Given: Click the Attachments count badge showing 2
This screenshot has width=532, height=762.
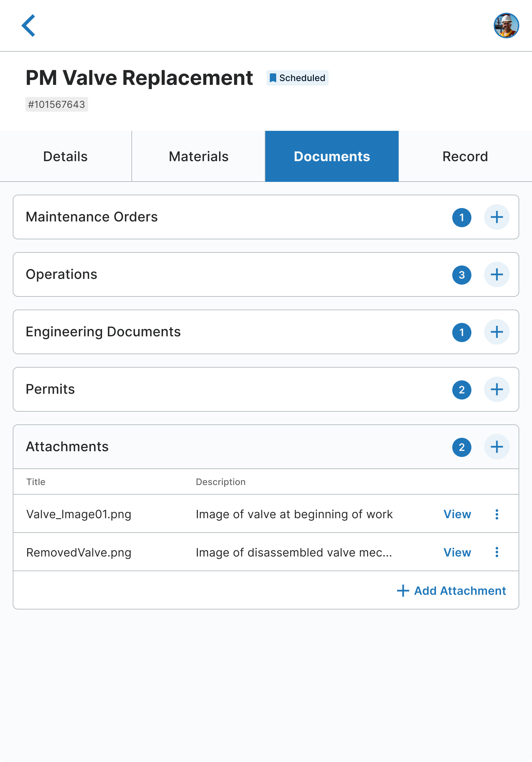Looking at the screenshot, I should click(462, 447).
